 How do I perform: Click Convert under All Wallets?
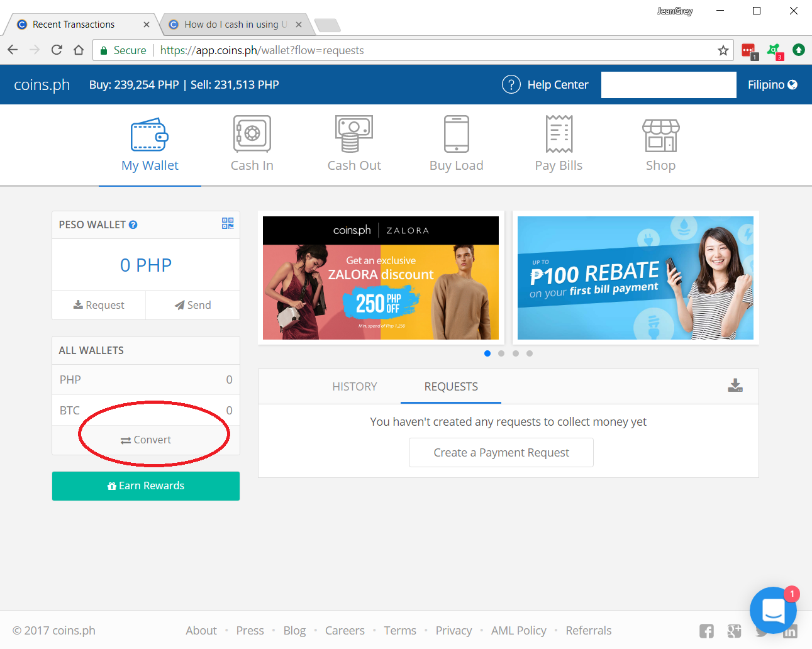pyautogui.click(x=146, y=440)
